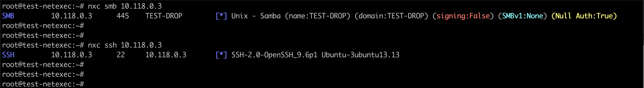Viewport: 644px width, 88px height.
Task: Click the blue SSH protocol label
Action: click(8, 55)
